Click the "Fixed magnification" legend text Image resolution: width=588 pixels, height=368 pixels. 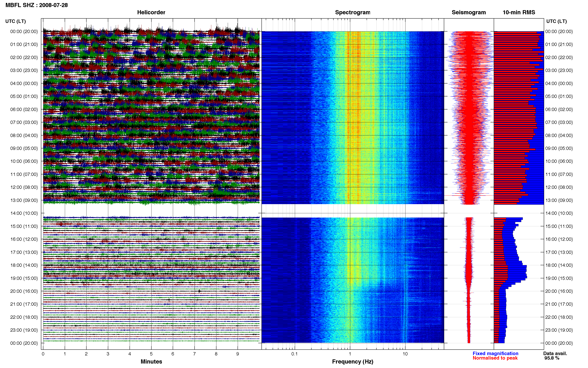tap(495, 353)
